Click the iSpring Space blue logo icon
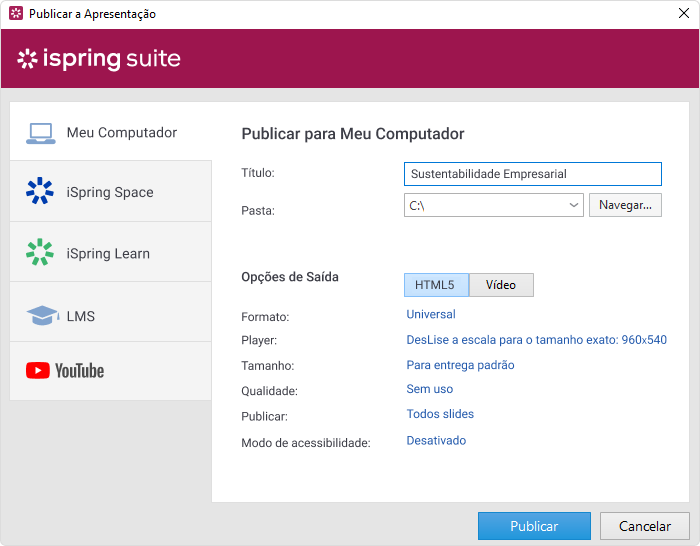The height and width of the screenshot is (546, 700). click(x=40, y=191)
